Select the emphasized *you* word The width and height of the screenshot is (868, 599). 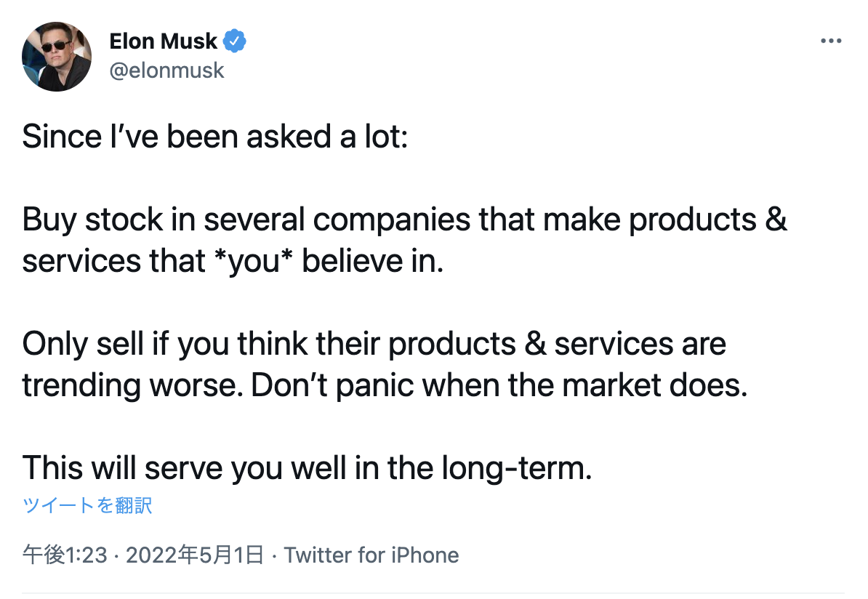[253, 261]
